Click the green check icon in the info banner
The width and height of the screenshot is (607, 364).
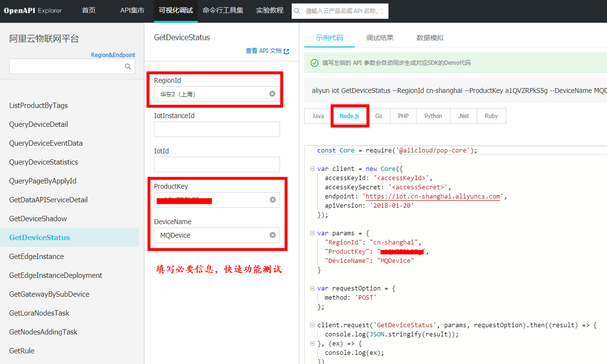pos(314,63)
